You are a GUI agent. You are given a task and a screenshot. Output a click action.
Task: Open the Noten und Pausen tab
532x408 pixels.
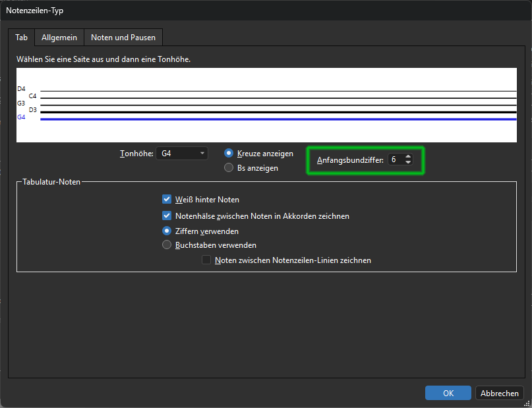pos(123,38)
